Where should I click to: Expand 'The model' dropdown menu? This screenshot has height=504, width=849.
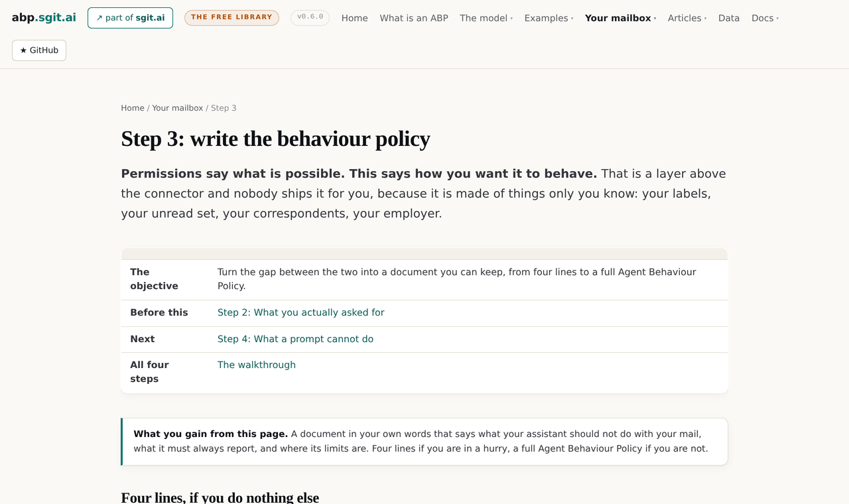(x=486, y=18)
